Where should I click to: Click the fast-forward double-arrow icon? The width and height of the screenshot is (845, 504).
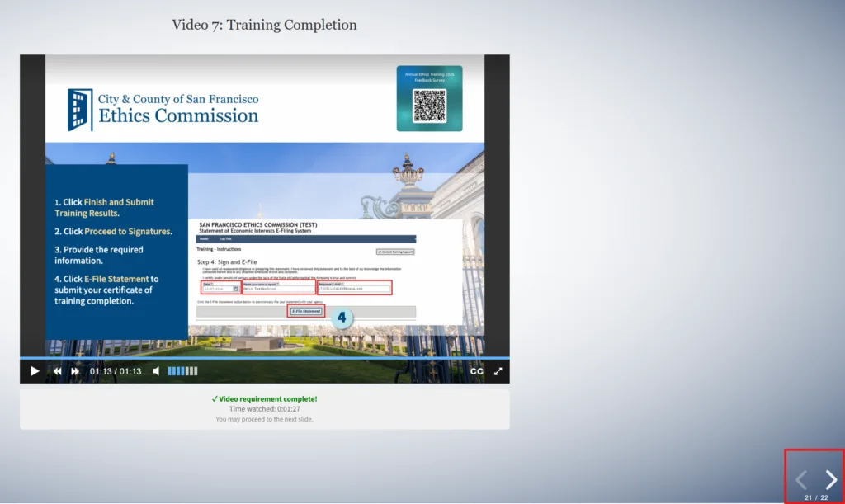tap(75, 371)
